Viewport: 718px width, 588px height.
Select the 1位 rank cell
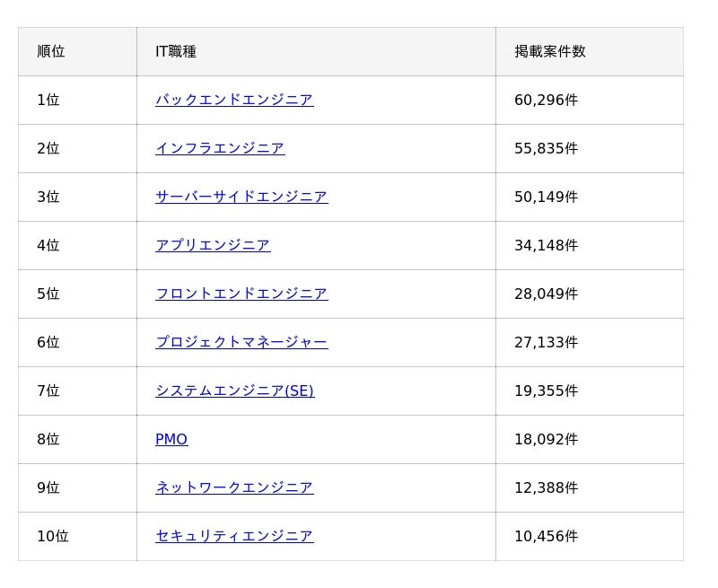pyautogui.click(x=48, y=100)
